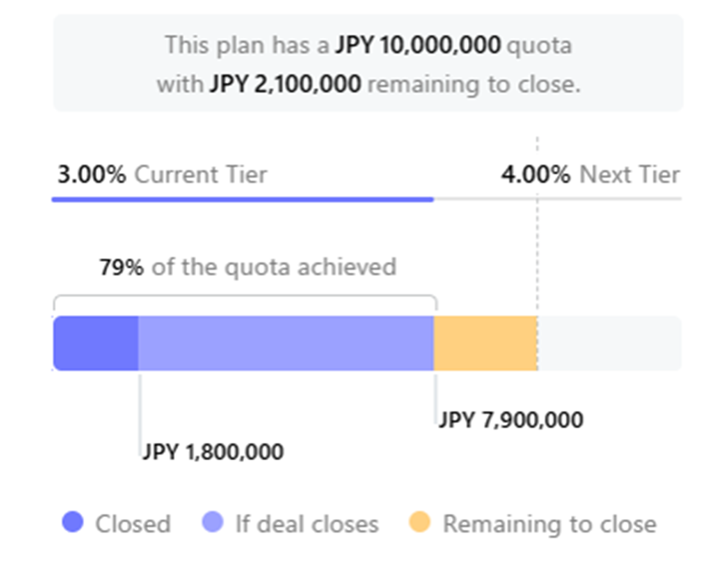Click the JPY 1,800,000 marker label

point(212,452)
